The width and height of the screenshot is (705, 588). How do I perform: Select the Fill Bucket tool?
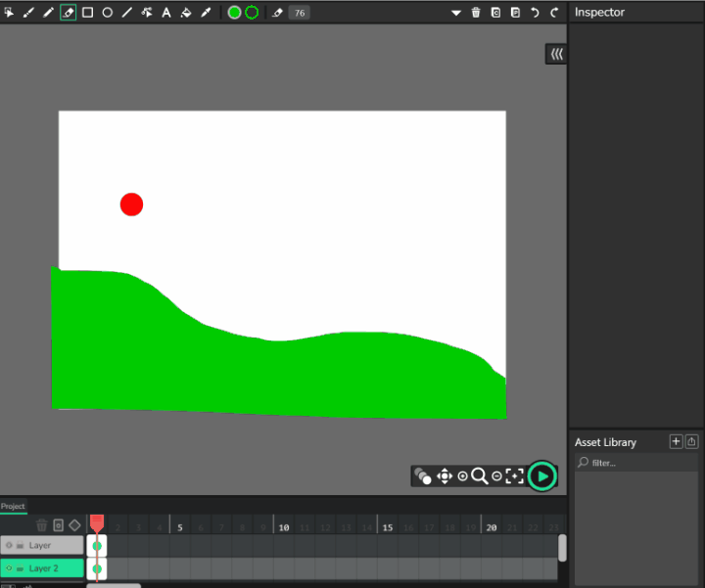(x=186, y=13)
